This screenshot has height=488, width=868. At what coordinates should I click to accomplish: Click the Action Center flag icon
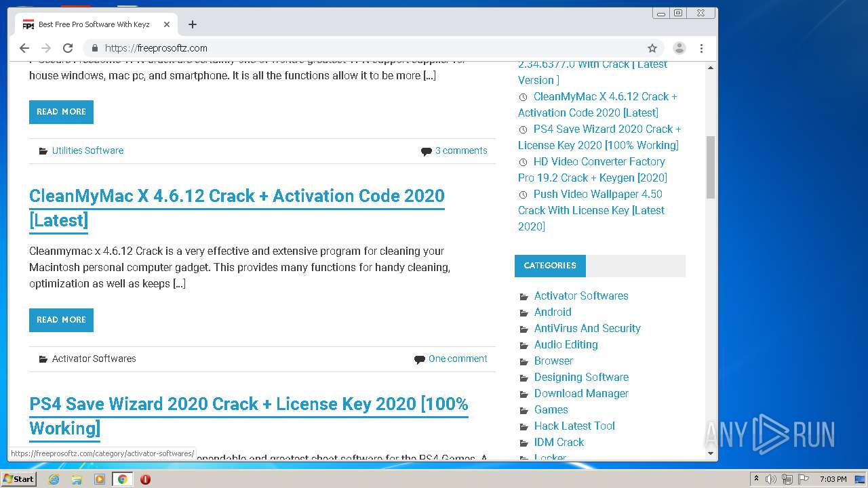pyautogui.click(x=804, y=479)
